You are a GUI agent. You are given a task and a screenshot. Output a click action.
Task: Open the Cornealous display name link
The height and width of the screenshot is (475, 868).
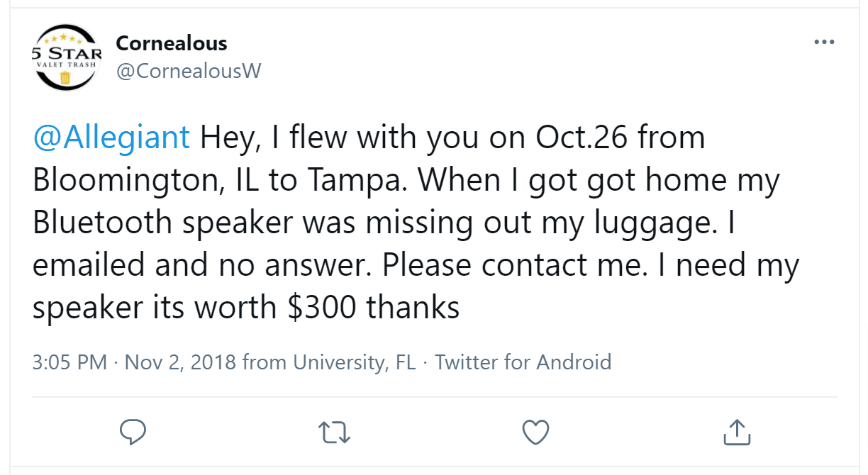(172, 43)
